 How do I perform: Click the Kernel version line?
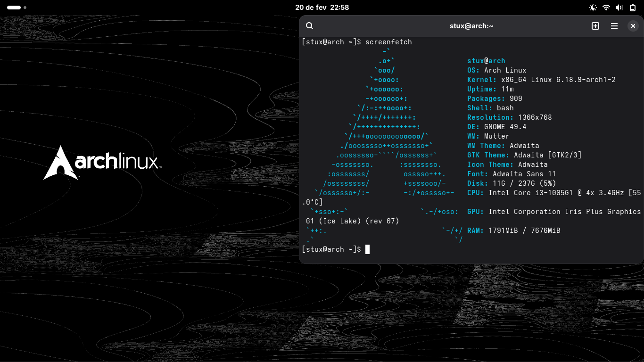click(x=541, y=80)
